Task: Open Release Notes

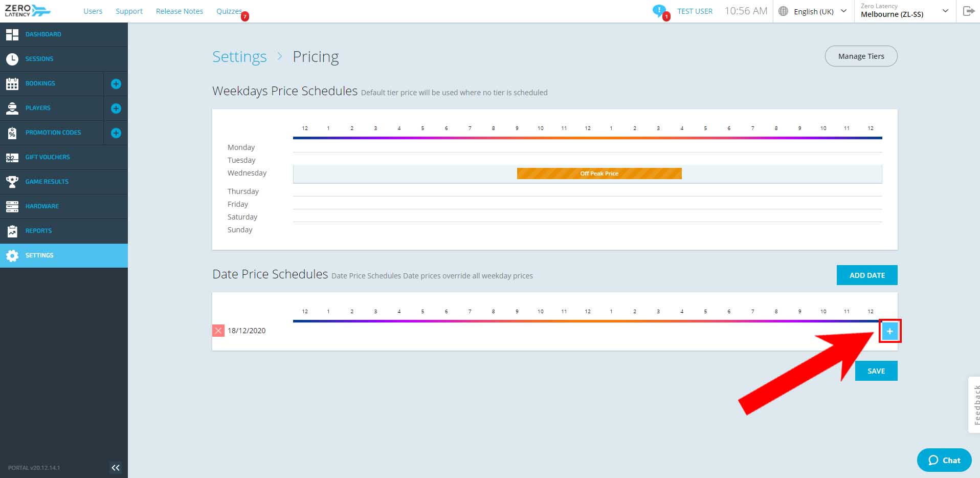Action: (x=179, y=11)
